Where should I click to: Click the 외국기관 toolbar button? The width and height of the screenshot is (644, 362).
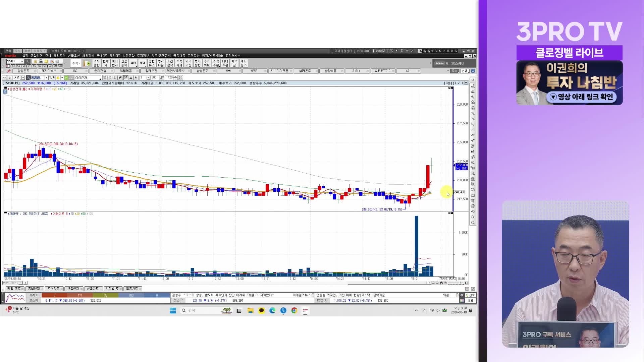(189, 63)
